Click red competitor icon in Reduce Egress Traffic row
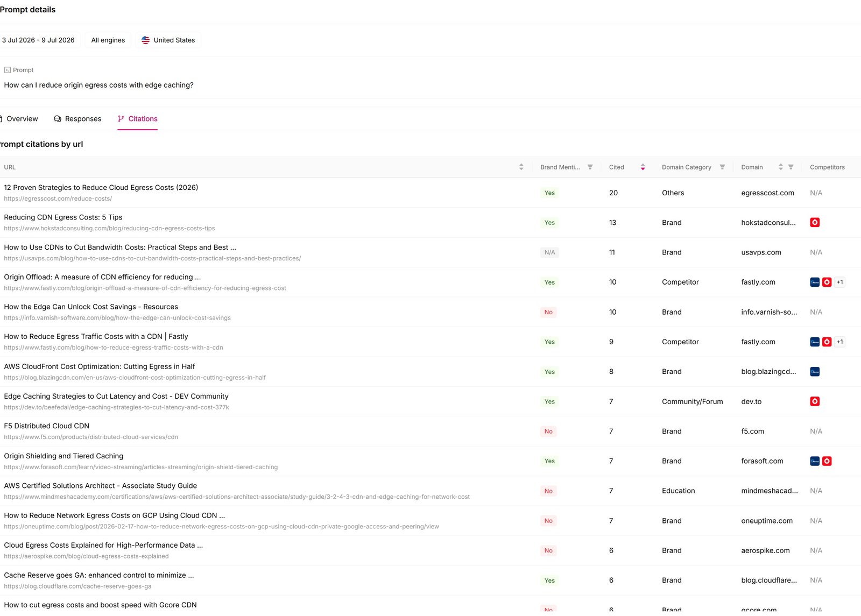861x616 pixels. pos(827,342)
